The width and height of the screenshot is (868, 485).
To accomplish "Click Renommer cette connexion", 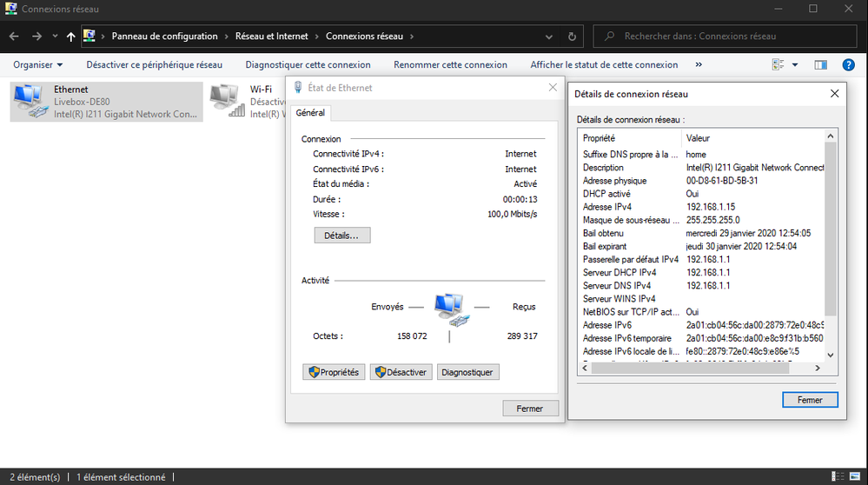I will click(451, 65).
